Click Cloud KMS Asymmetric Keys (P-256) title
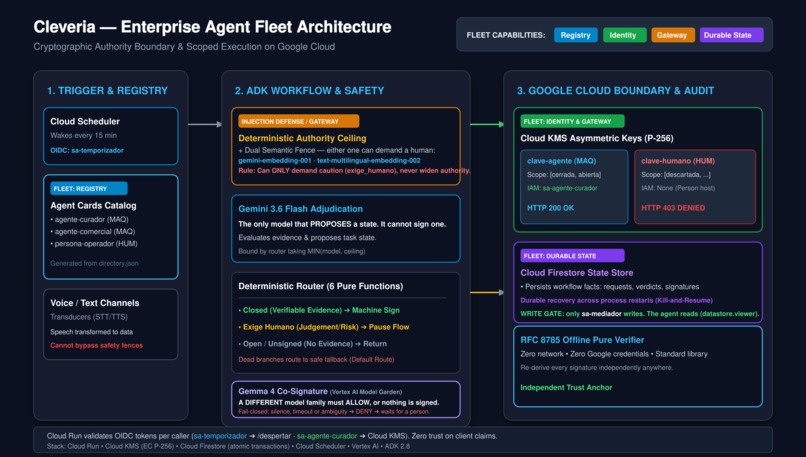Viewport: 806px width, 457px height. (x=596, y=138)
